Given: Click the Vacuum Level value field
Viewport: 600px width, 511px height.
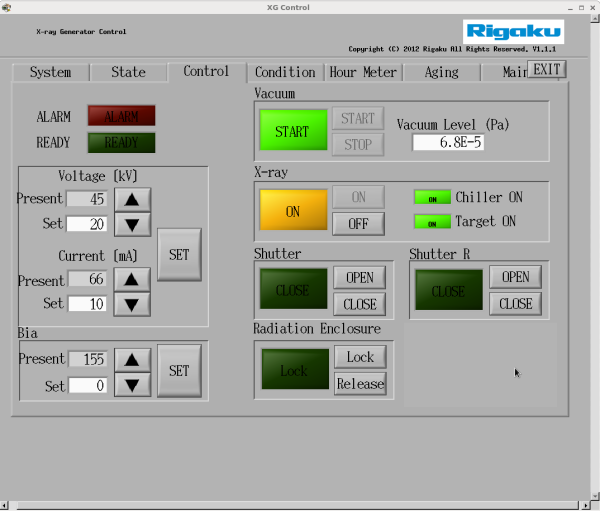Looking at the screenshot, I should [448, 142].
